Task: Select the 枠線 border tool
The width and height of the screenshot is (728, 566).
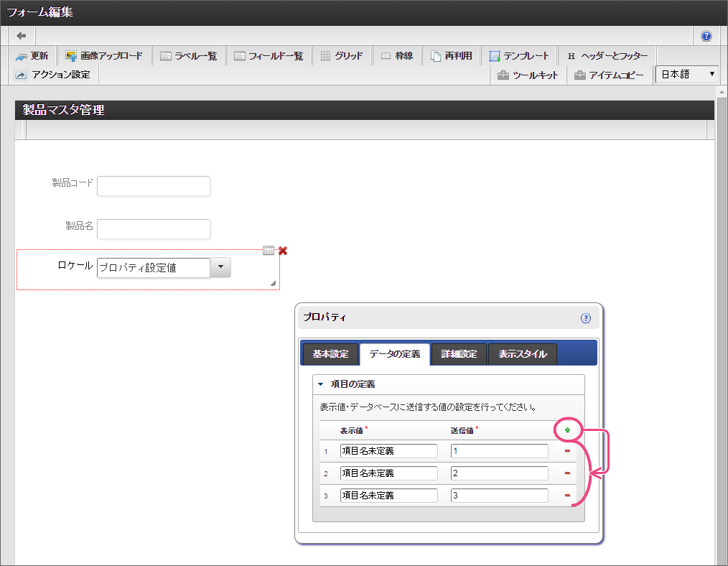Action: 397,56
